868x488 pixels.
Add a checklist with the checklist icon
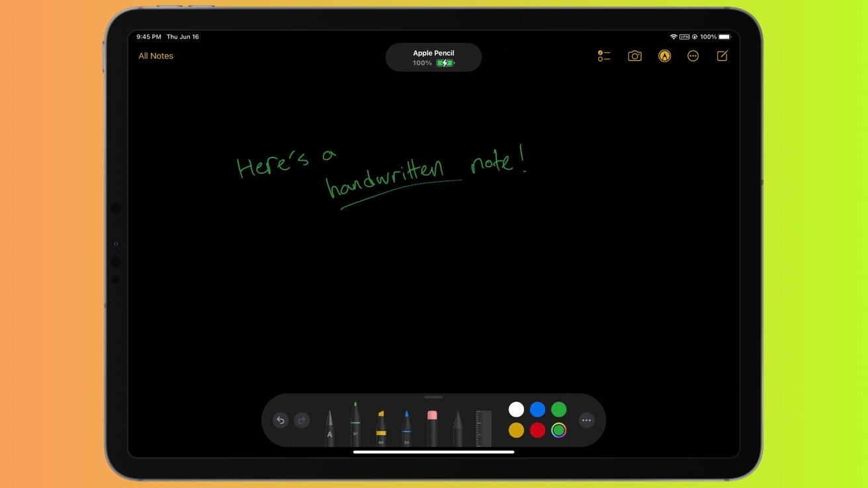pyautogui.click(x=604, y=56)
